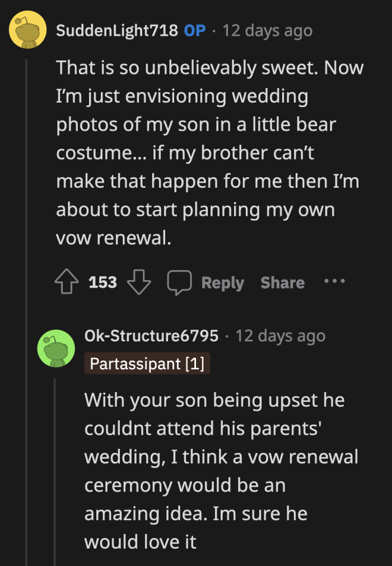
Task: Click SuddenLight718's yellow avatar
Action: tap(27, 30)
